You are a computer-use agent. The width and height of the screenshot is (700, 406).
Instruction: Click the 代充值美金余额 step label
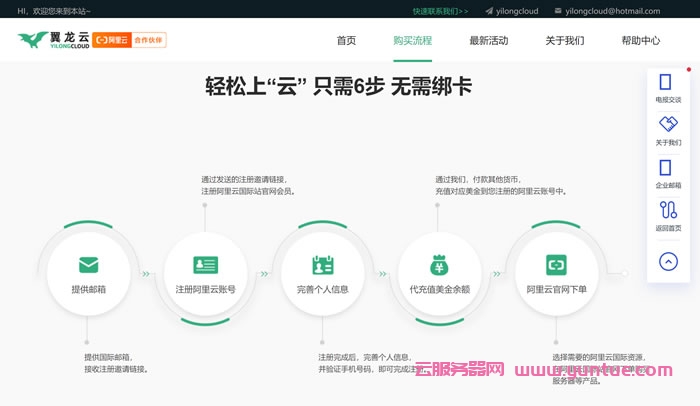coord(440,289)
